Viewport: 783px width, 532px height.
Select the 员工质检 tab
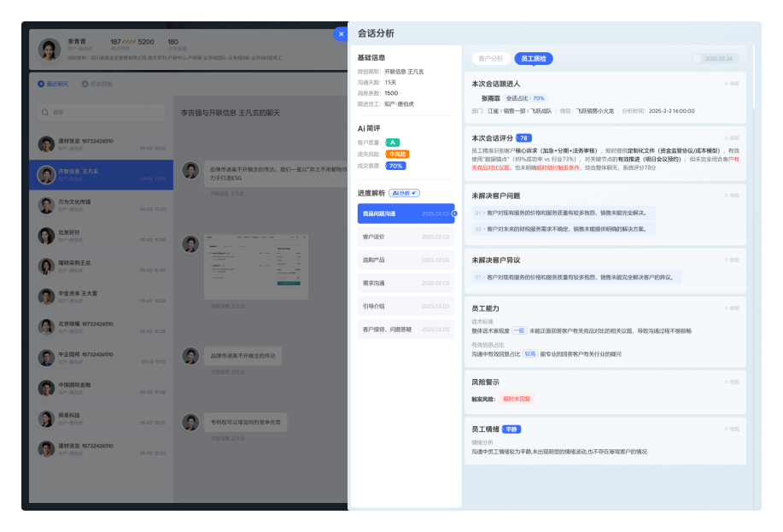coord(535,59)
